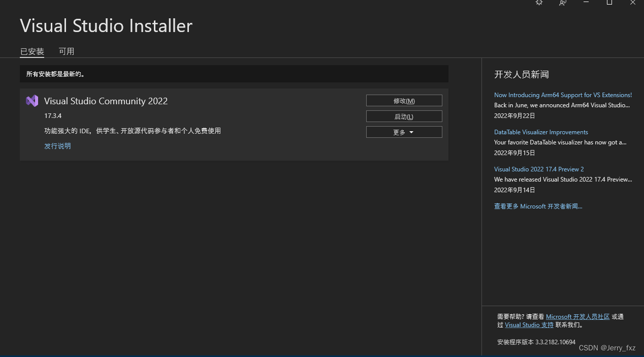The width and height of the screenshot is (644, 357).
Task: Select the 已安装 tab
Action: click(x=31, y=51)
